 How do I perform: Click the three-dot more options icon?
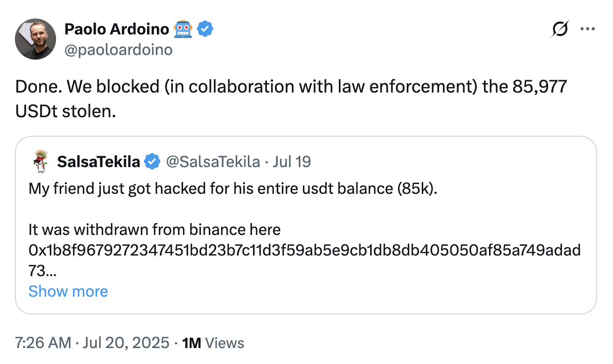pos(588,30)
